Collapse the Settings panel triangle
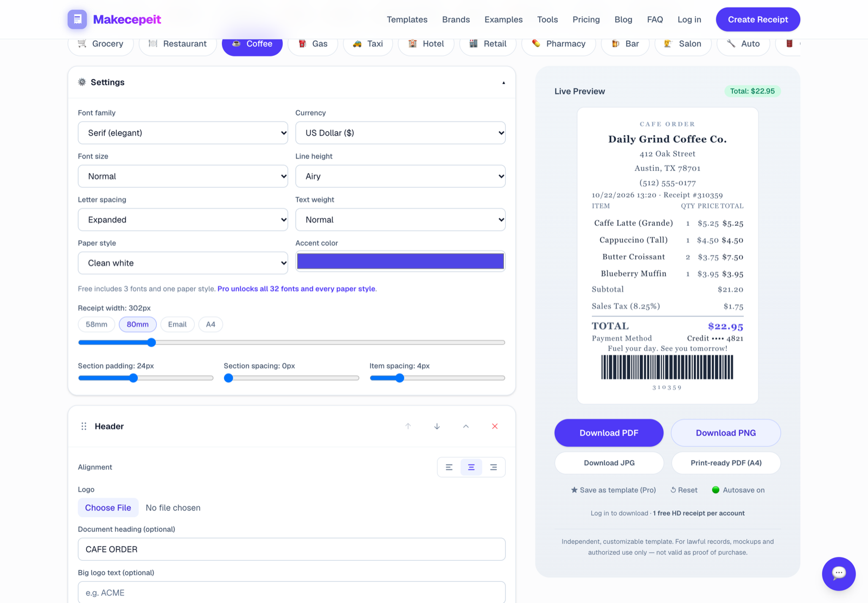This screenshot has width=868, height=603. (x=503, y=82)
